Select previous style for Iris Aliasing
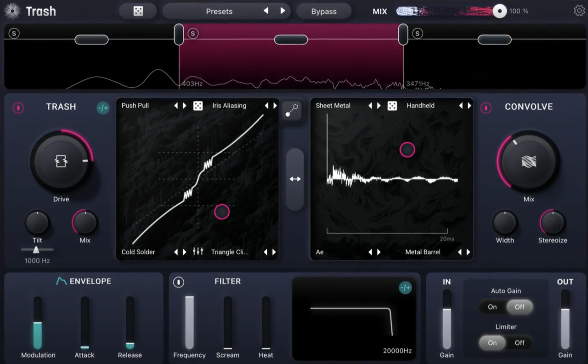Screen dimensions: 588x364 266,106
